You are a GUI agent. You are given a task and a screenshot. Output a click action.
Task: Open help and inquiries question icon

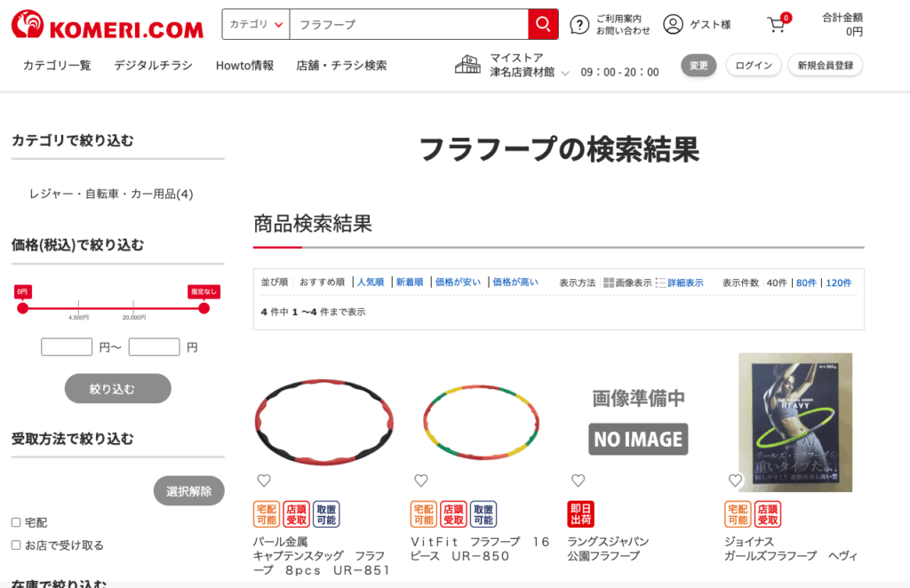pos(579,24)
